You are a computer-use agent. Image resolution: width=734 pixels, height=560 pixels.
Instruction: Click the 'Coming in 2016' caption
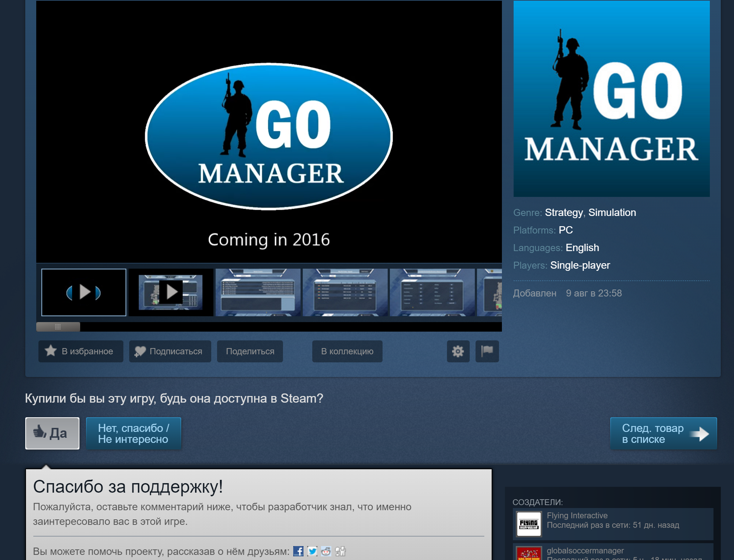[269, 240]
